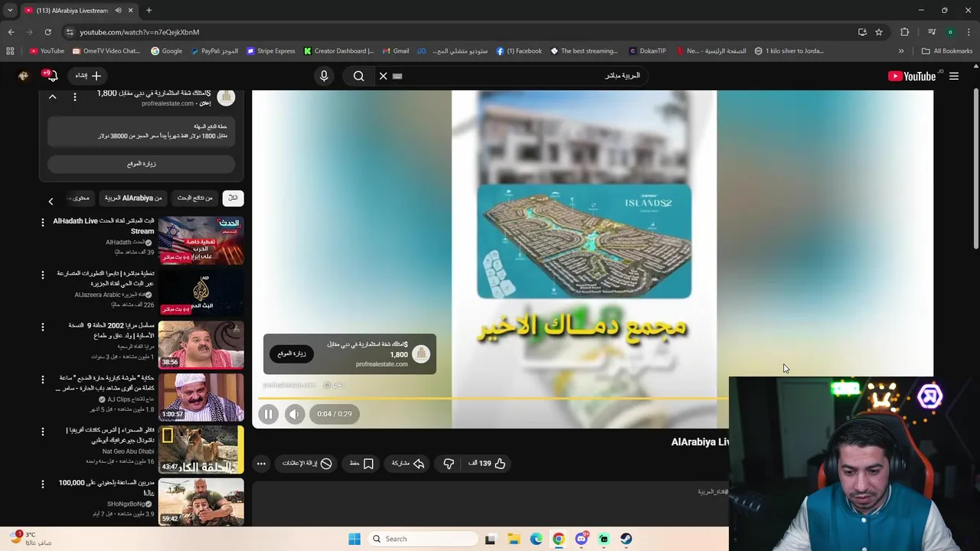Click the yellow ad progress bar

492,399
